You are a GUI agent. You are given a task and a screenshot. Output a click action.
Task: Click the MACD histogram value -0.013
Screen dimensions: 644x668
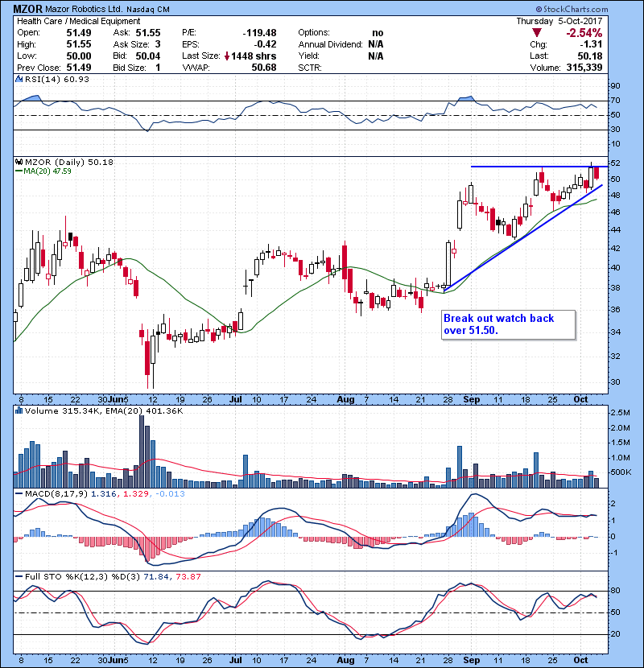[170, 494]
